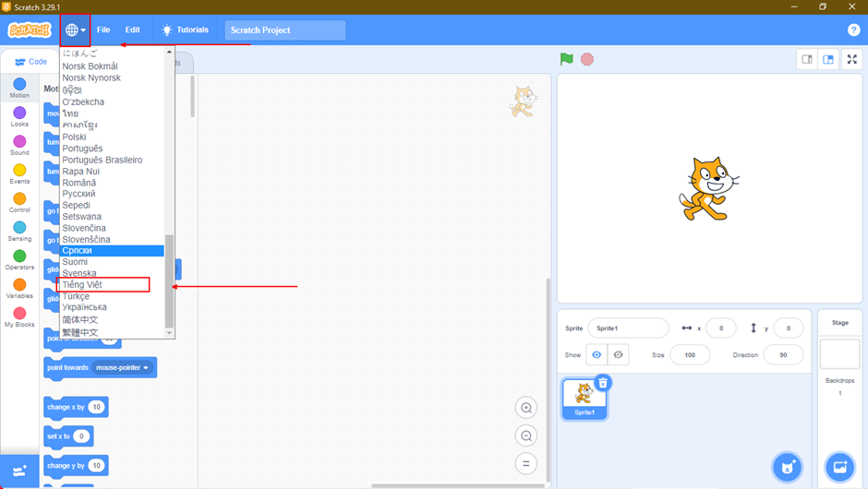Click the Size value field
The image size is (868, 489).
click(x=690, y=354)
